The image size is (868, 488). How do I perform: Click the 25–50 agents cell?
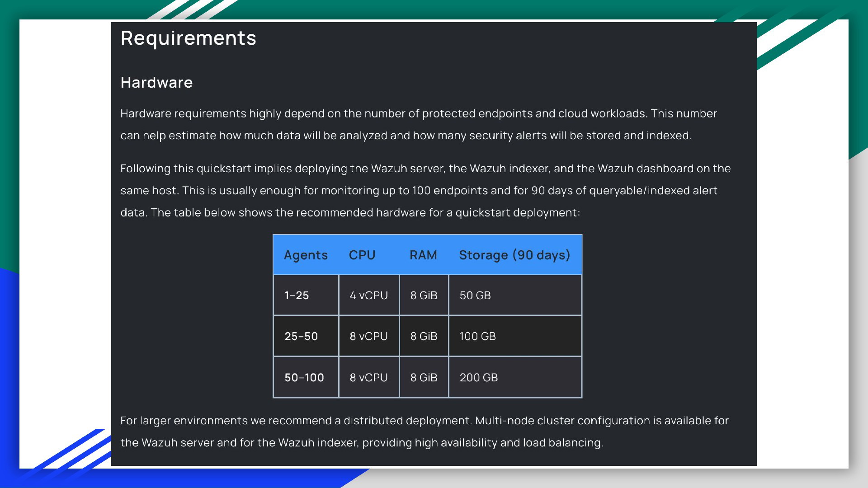click(301, 336)
